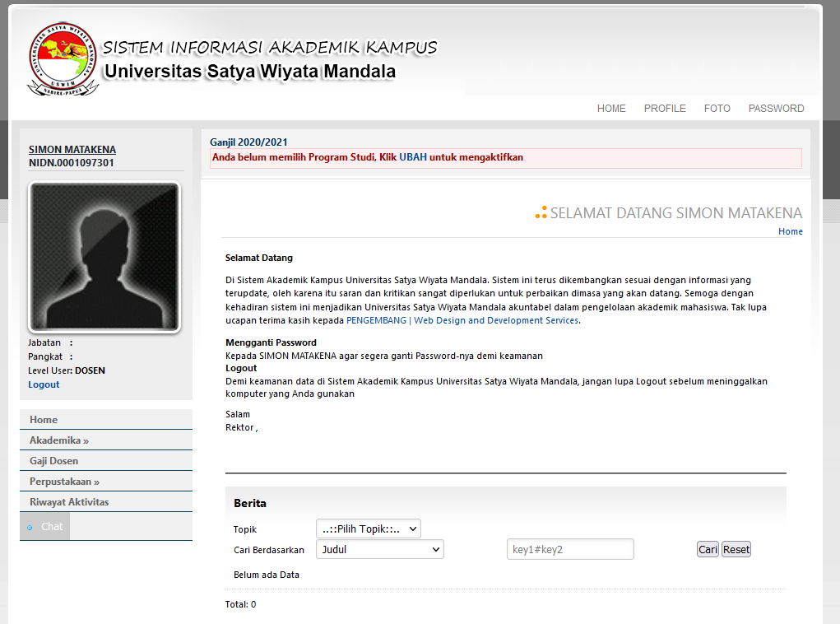Click the profile silhouette photo

tap(104, 257)
